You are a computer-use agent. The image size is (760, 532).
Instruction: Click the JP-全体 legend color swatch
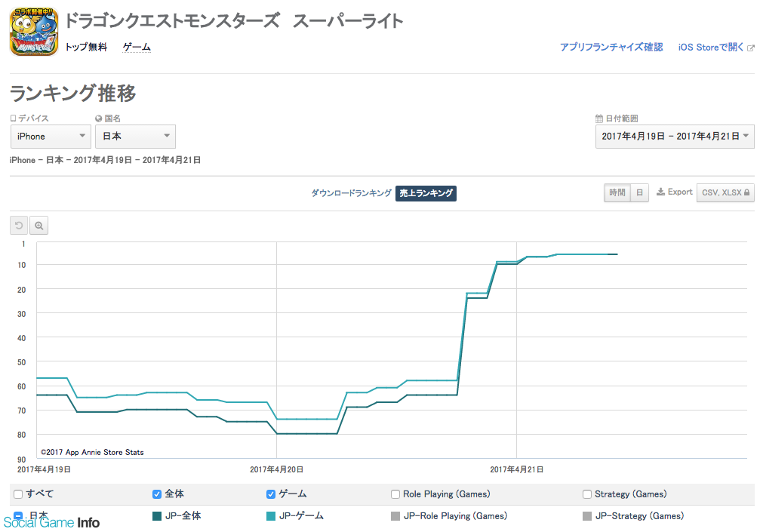pyautogui.click(x=156, y=516)
